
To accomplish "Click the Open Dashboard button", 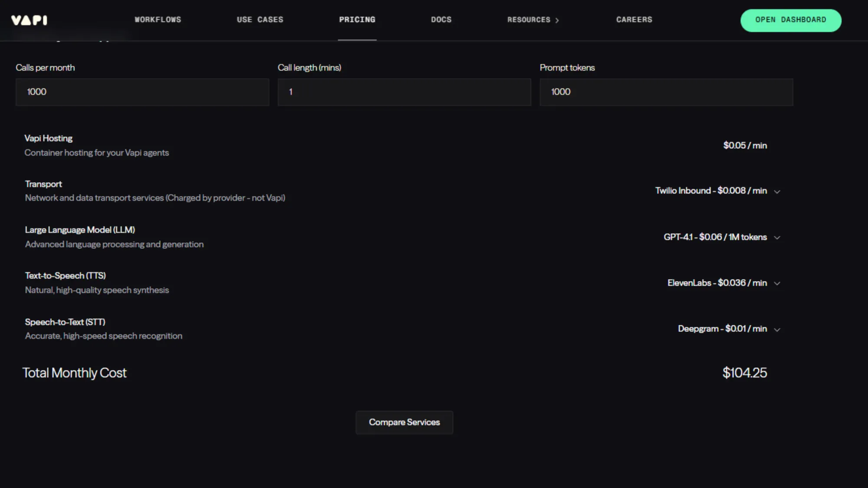I will (790, 20).
